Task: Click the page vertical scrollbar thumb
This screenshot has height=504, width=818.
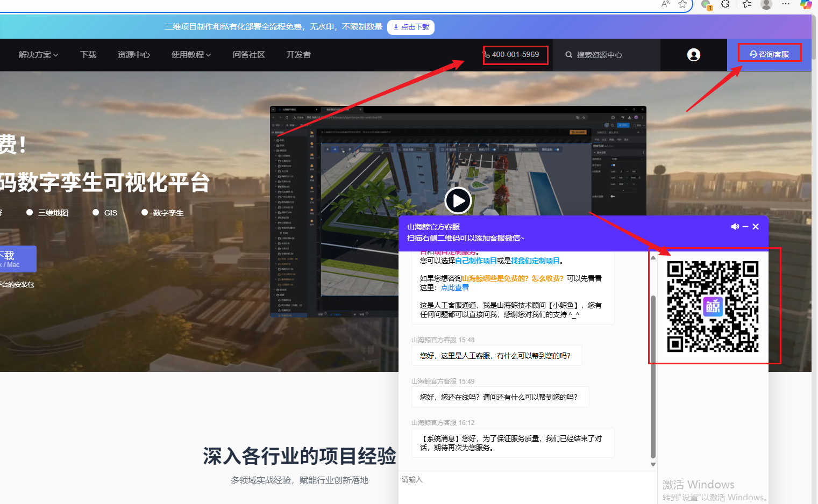Action: (815, 38)
